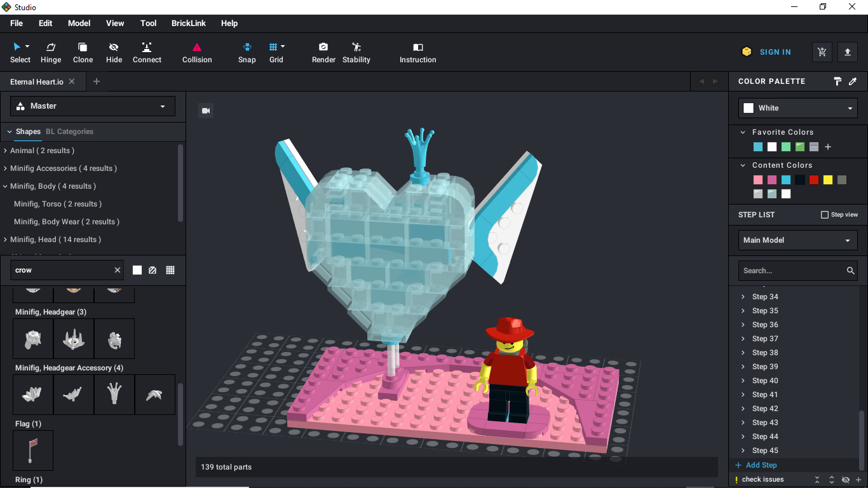Select the spiked crown headgear thumbnail
This screenshot has height=488, width=868.
click(x=74, y=339)
